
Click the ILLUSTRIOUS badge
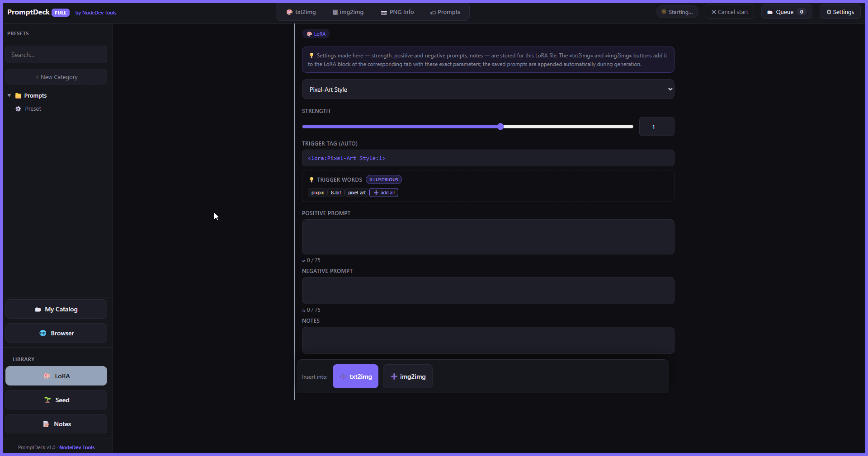[384, 179]
